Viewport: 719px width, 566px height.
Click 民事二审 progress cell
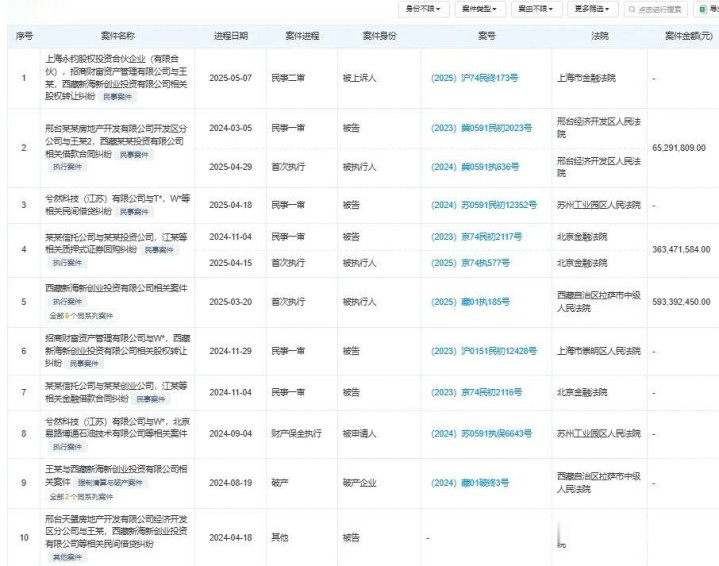click(x=288, y=78)
